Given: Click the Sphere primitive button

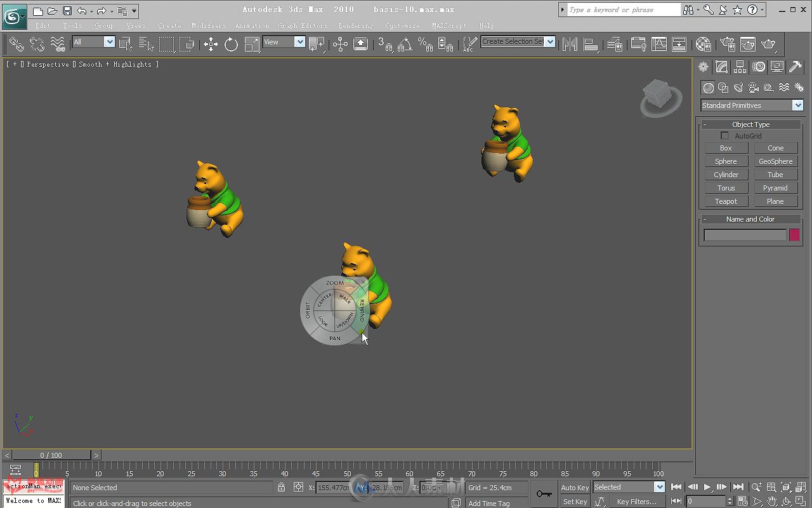Looking at the screenshot, I should [726, 161].
